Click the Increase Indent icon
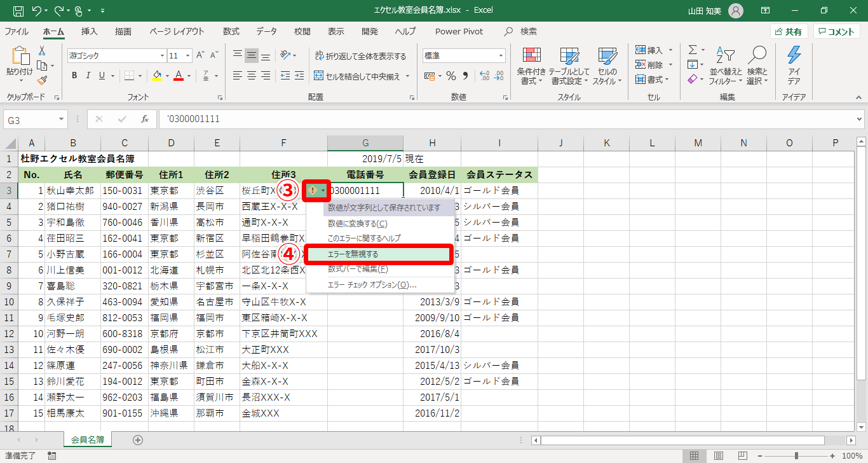 (x=300, y=76)
